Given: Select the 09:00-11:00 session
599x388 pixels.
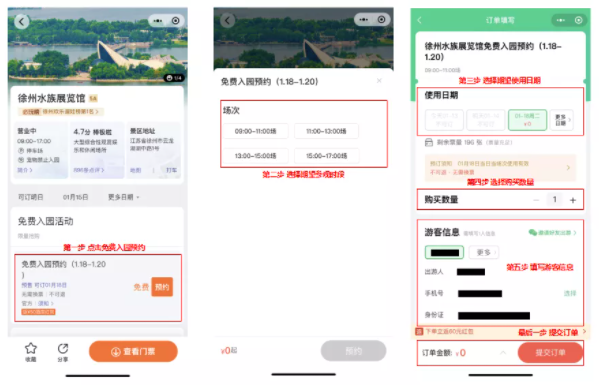Looking at the screenshot, I should tap(256, 131).
